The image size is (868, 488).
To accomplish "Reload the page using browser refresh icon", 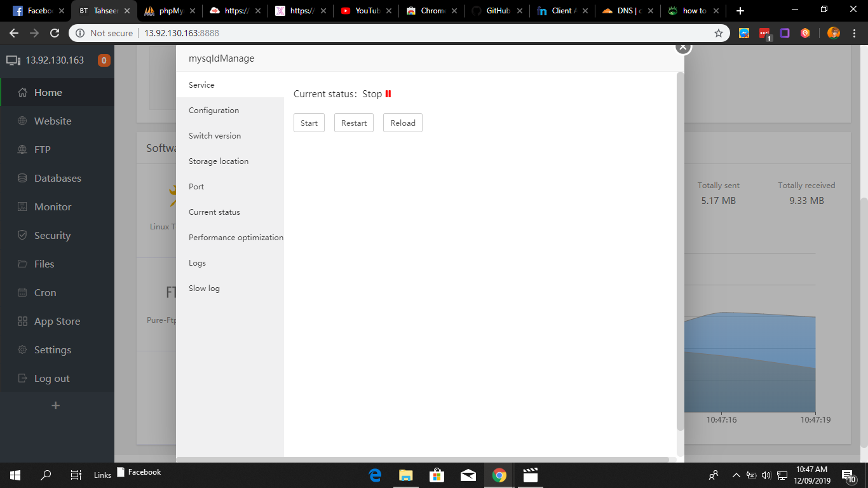I will point(55,33).
